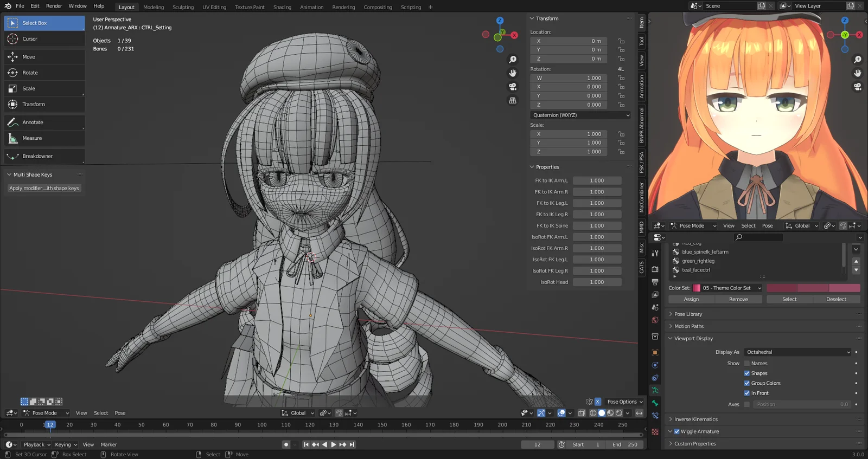The image size is (868, 459).
Task: Toggle camera view in main viewport
Action: pyautogui.click(x=513, y=87)
